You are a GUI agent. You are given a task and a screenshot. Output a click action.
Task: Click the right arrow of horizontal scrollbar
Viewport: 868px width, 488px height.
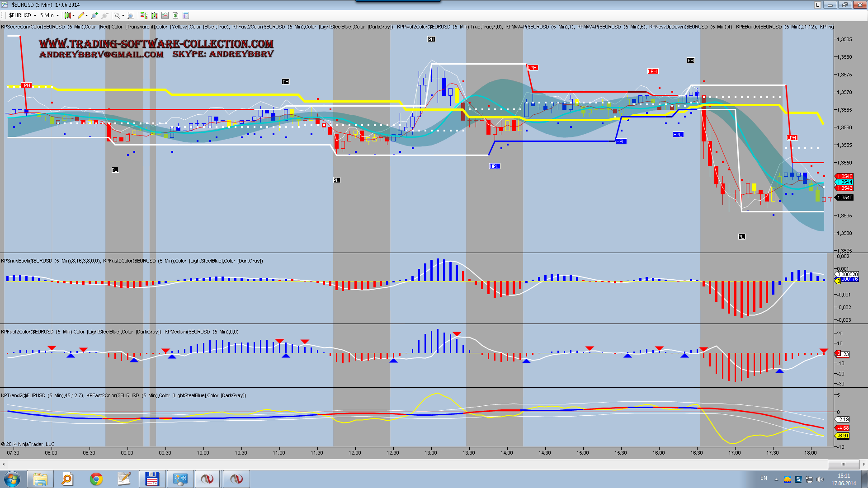[x=864, y=464]
